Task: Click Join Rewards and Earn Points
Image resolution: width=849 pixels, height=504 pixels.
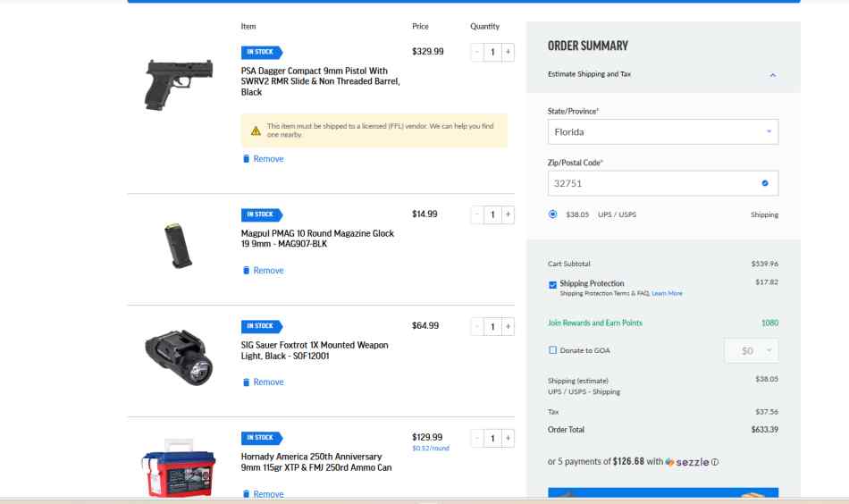Action: [x=594, y=323]
